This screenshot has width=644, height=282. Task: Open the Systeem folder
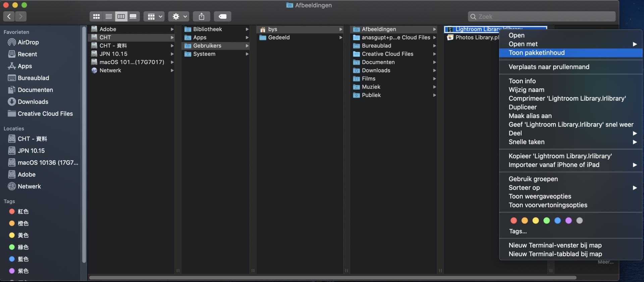click(216, 54)
